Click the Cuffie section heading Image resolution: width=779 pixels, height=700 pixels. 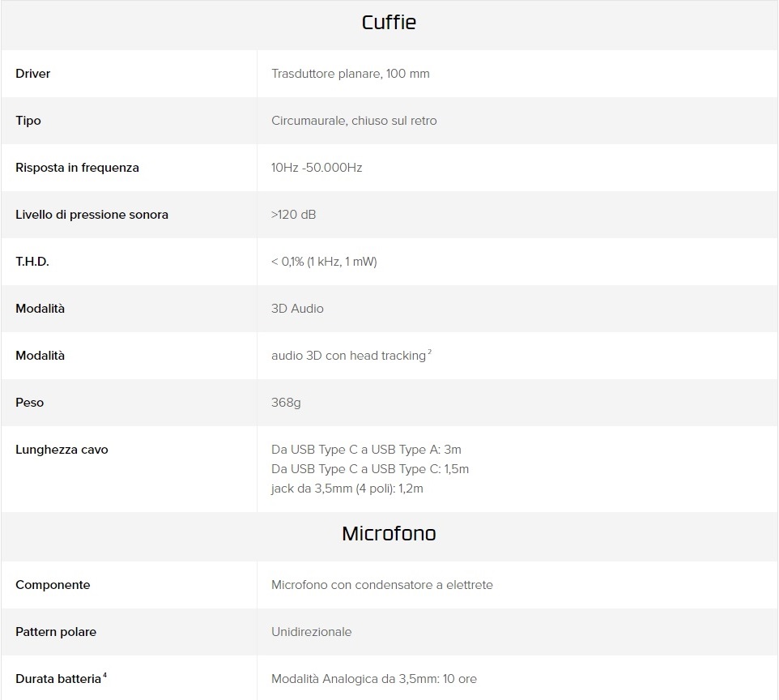pos(389,23)
